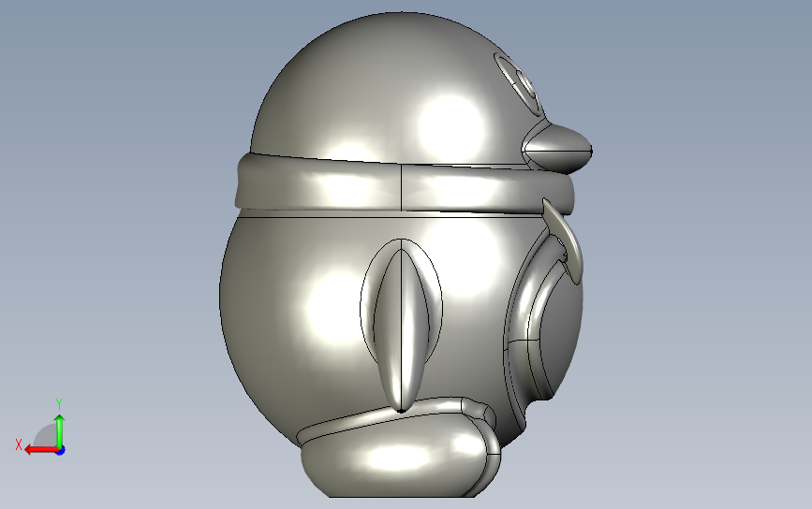Click the red X axis arrow of the triad

coord(41,449)
